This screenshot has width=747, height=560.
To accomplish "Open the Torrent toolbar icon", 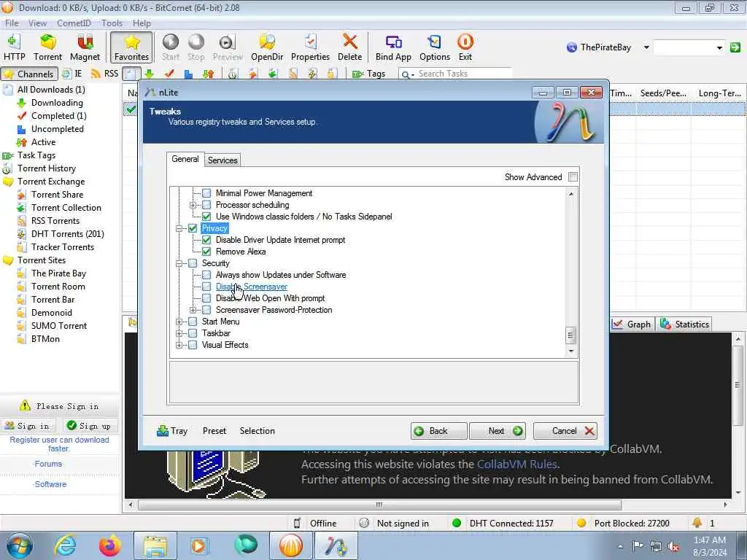I will tap(47, 47).
